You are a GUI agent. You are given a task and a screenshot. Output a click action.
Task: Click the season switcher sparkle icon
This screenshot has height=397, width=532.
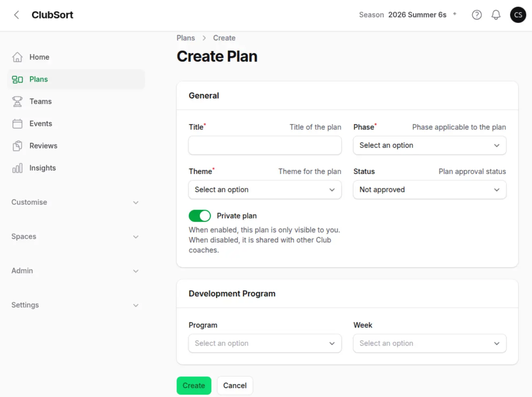[455, 14]
